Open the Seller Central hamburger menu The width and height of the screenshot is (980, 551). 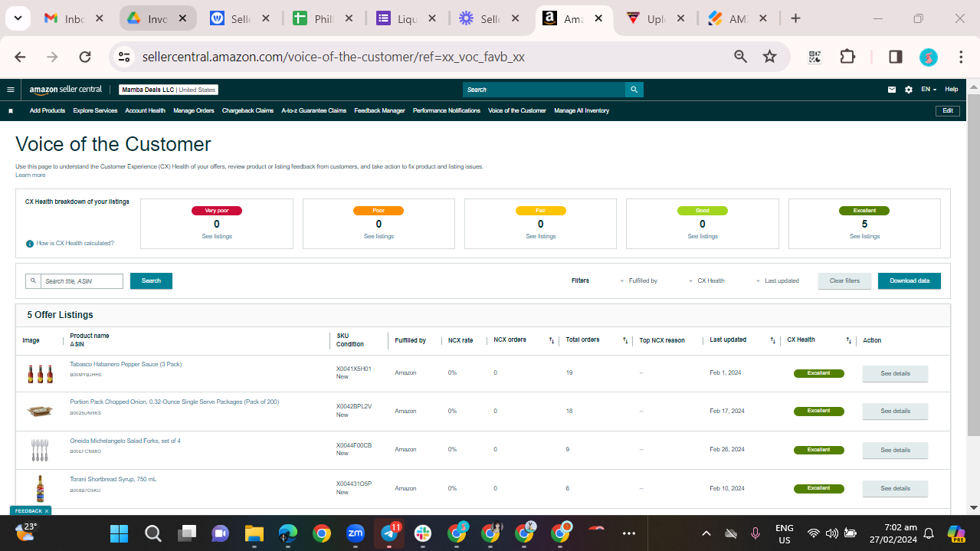(x=10, y=90)
